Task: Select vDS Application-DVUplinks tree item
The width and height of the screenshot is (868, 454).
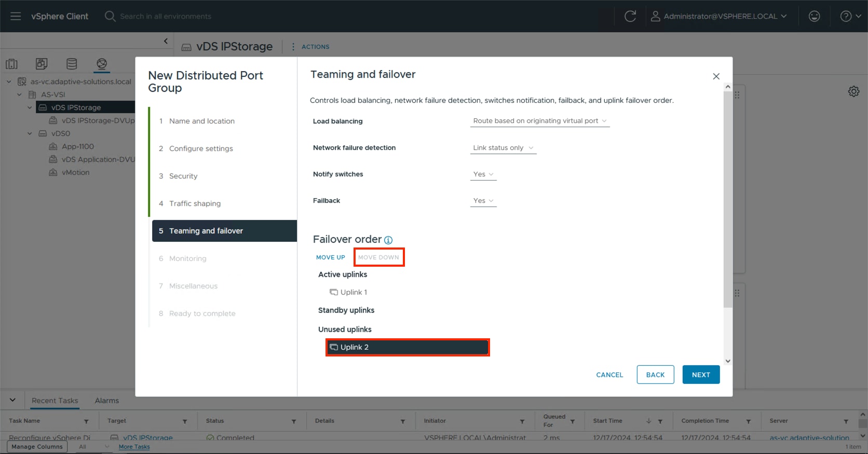Action: 92,159
